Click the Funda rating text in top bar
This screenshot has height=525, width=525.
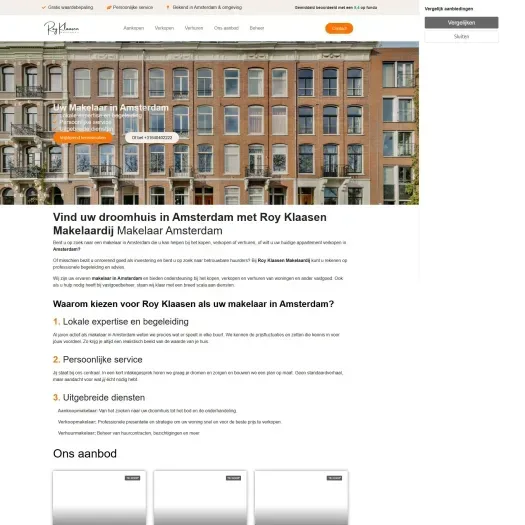click(x=336, y=7)
